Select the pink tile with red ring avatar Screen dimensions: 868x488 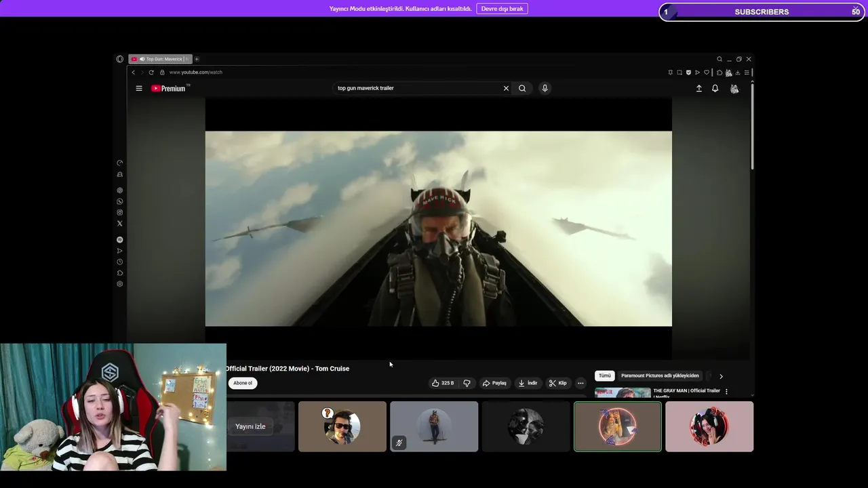(x=709, y=426)
